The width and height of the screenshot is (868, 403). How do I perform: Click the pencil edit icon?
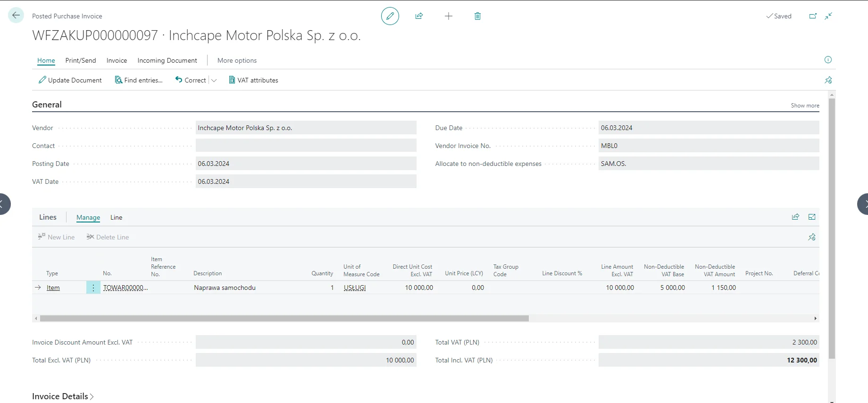point(390,16)
